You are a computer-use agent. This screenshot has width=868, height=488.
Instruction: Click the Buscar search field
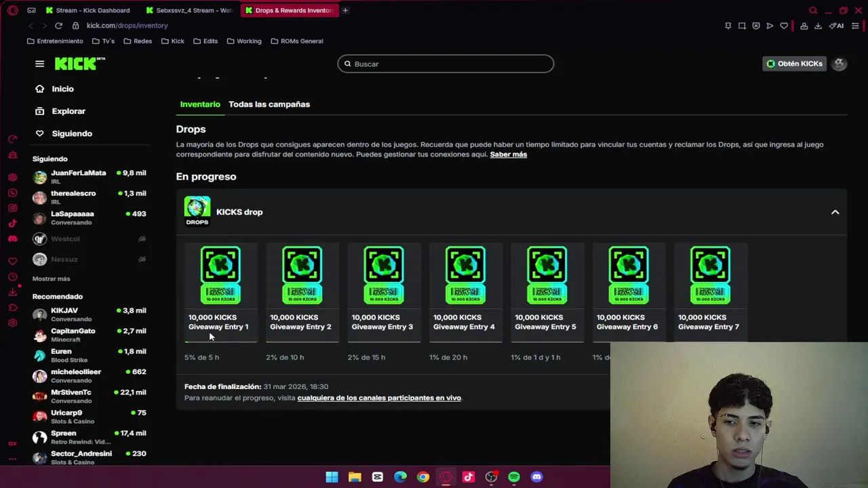[x=446, y=64]
